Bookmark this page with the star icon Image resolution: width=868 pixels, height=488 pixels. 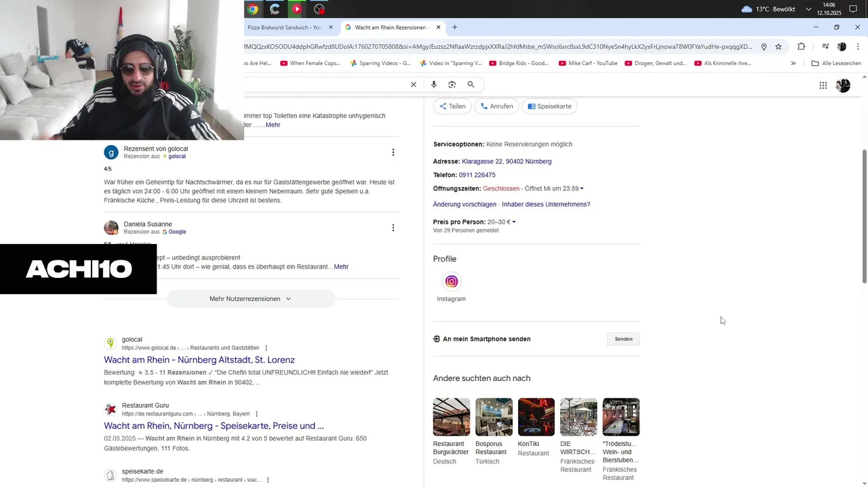778,47
